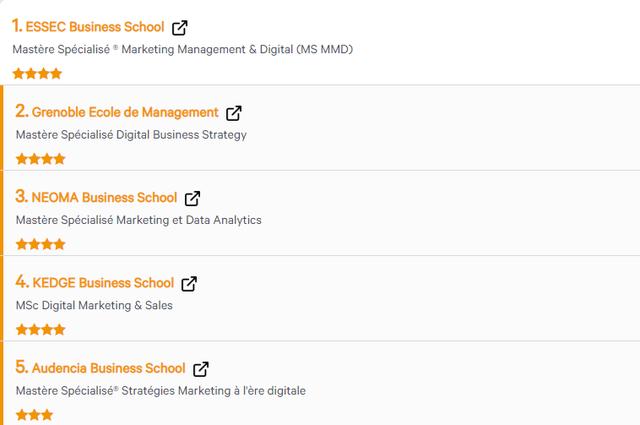Select Stratégies Marketing à l'ère digitale text
The image size is (640, 425).
213,391
